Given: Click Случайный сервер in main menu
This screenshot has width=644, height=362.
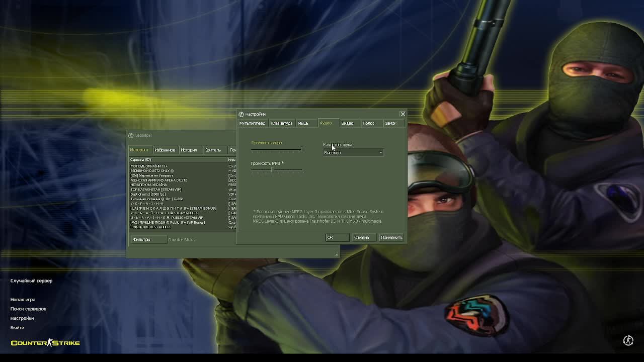Looking at the screenshot, I should [31, 281].
